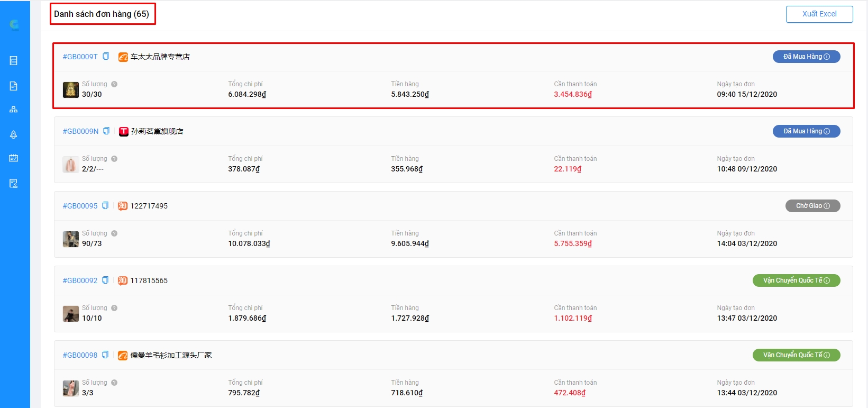The width and height of the screenshot is (868, 408).
Task: Open the last sidebar icon with form badge
Action: [x=14, y=184]
